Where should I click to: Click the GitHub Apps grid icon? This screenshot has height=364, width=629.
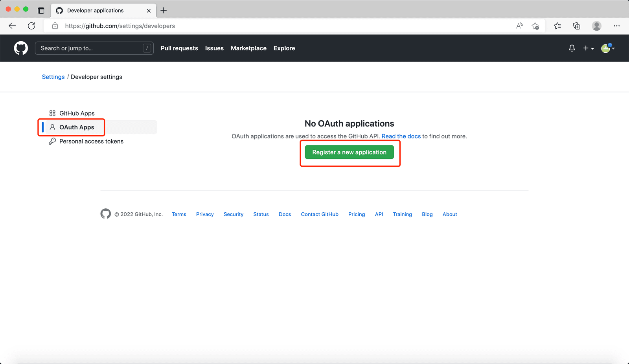point(52,113)
